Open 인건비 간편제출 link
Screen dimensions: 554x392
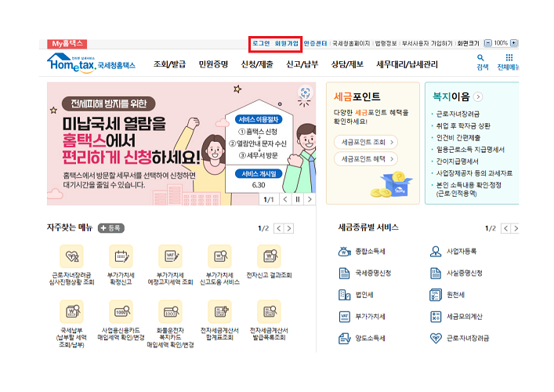coord(458,137)
